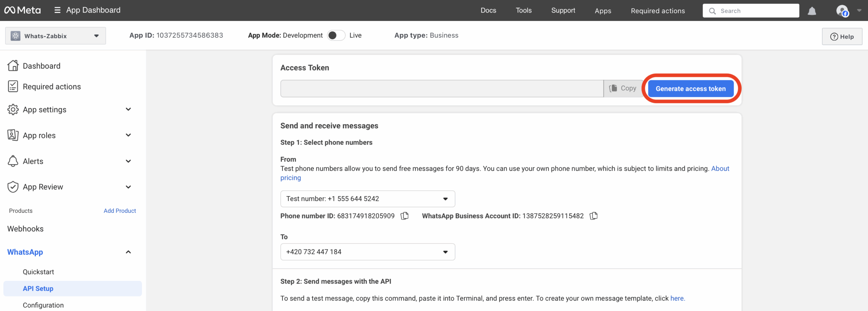Image resolution: width=868 pixels, height=311 pixels.
Task: Open the profile avatar menu
Action: (x=842, y=11)
